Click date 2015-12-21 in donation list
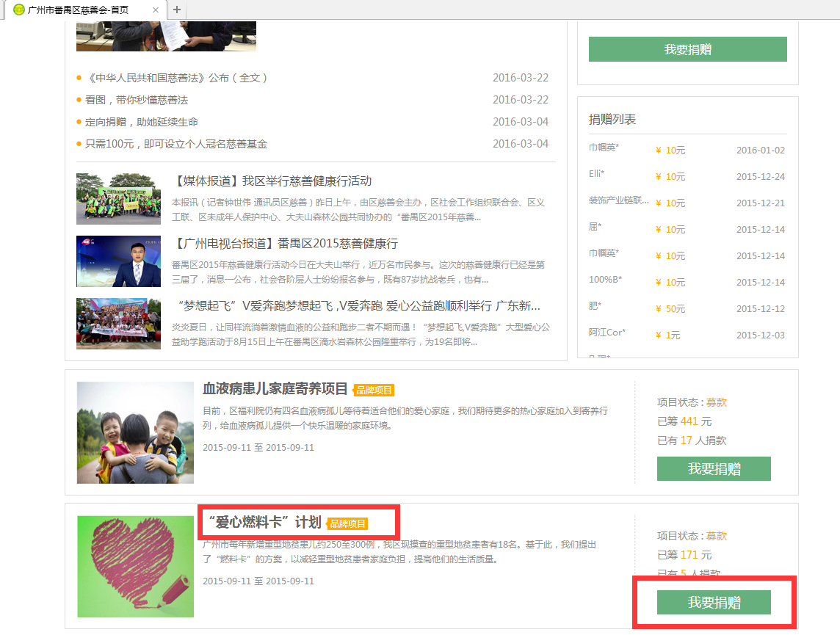 click(760, 203)
